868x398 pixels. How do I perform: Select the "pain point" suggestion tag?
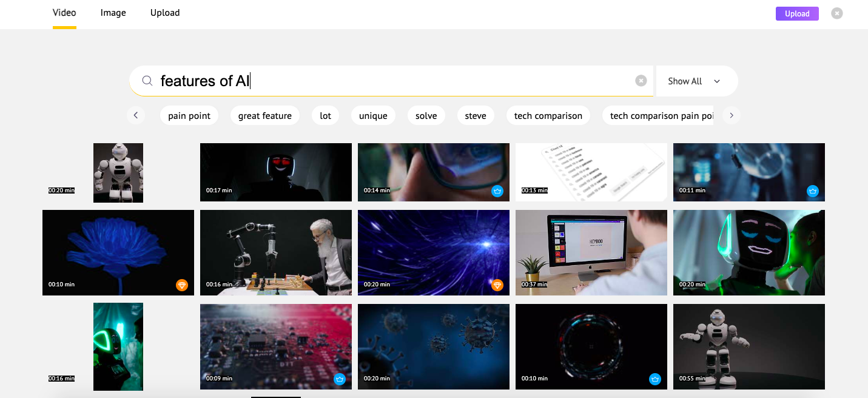[x=189, y=116]
